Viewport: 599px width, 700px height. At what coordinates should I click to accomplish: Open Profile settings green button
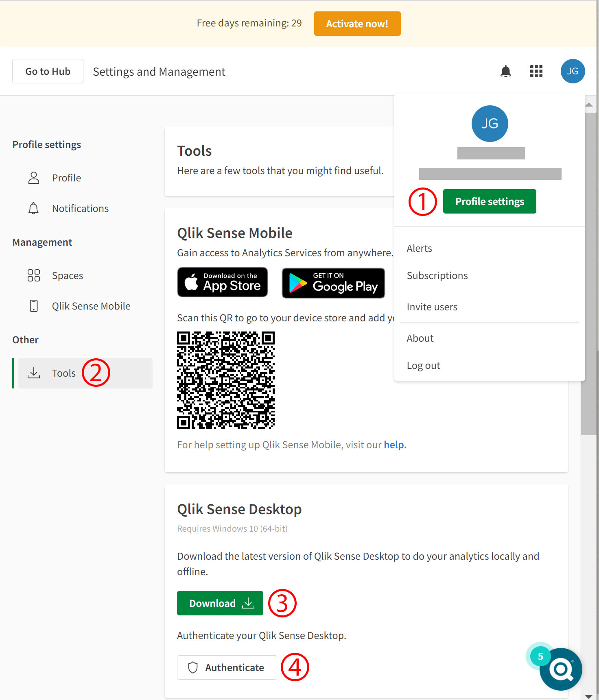(x=490, y=201)
